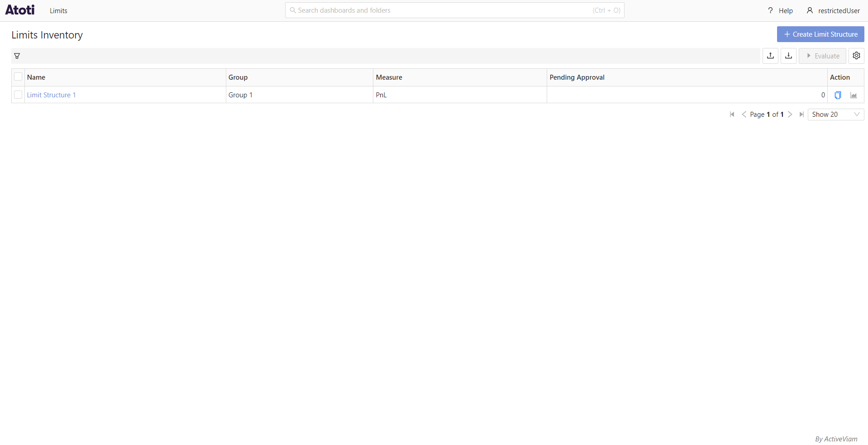Click the restrictedUser account icon
This screenshot has height=445, width=868.
tap(809, 10)
